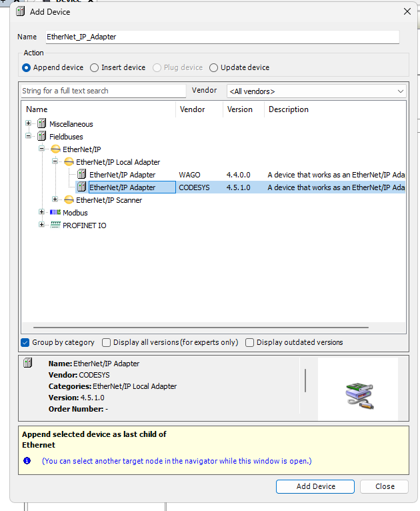
Task: Select the Modbus label in tree
Action: (75, 213)
